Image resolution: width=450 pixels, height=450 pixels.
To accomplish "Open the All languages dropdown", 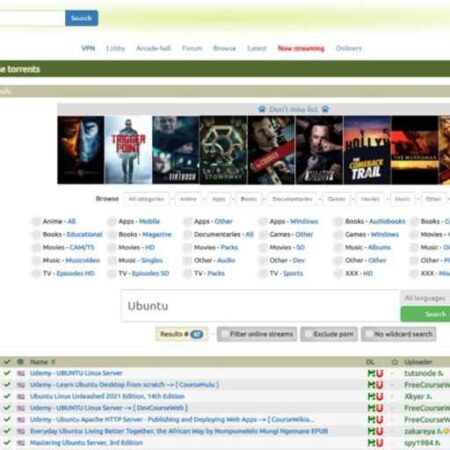I will (x=426, y=298).
